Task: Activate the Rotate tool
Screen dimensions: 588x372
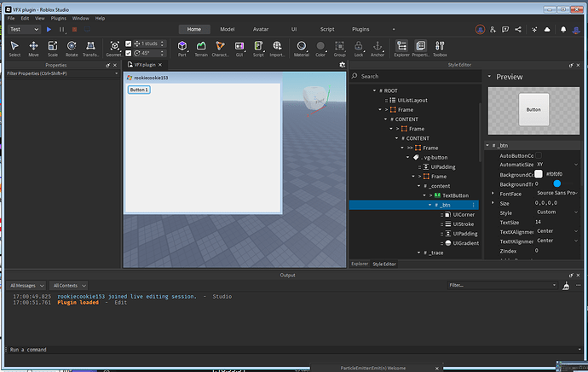Action: [72, 49]
